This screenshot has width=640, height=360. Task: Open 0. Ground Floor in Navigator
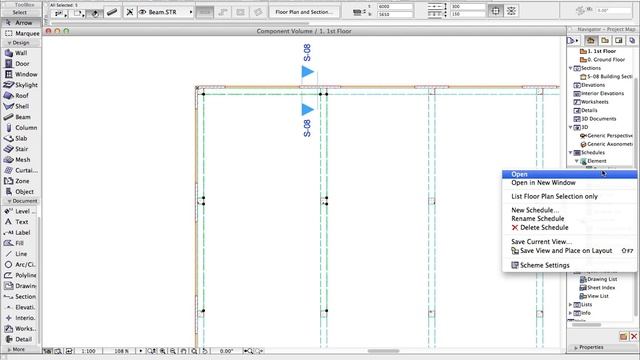point(602,60)
